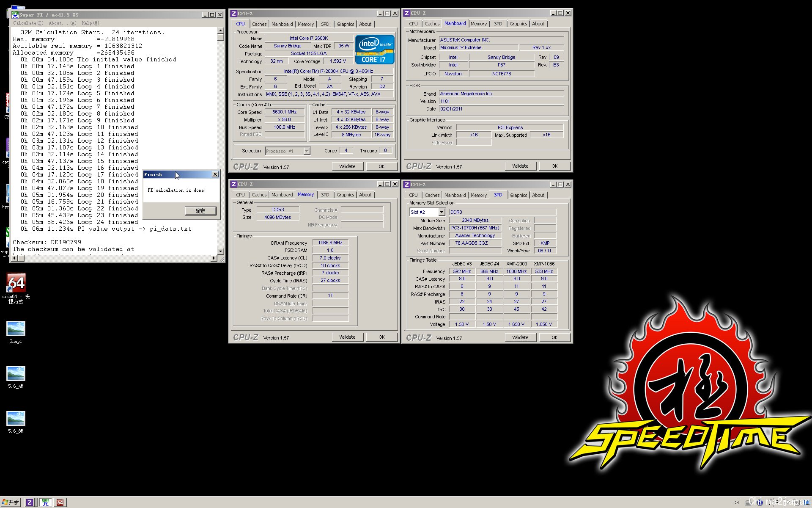Click the Model field Maximus IV Extreme
Image resolution: width=812 pixels, height=508 pixels.
point(478,48)
